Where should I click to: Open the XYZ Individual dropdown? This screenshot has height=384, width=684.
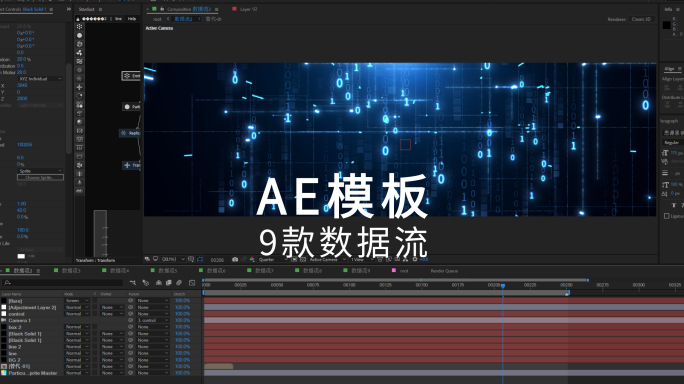[40, 79]
